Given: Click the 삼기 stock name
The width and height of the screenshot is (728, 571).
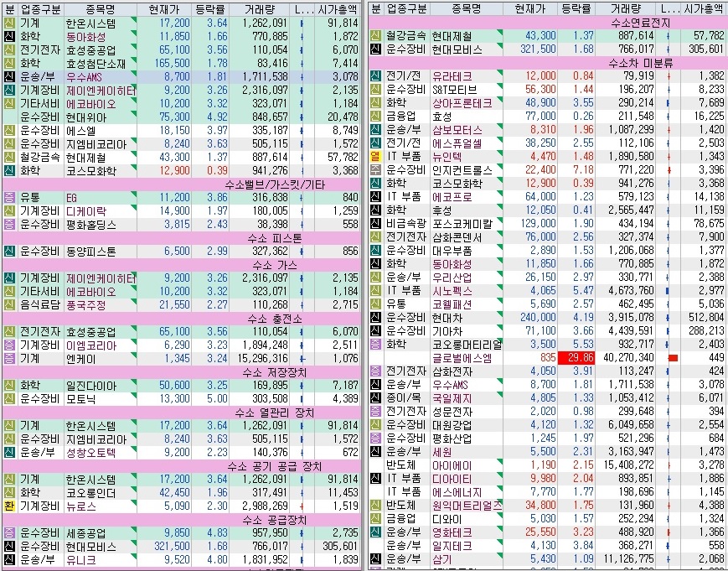Looking at the screenshot, I should coord(441,559).
